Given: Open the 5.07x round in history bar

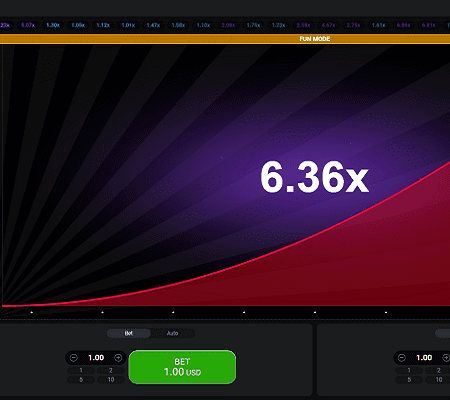Looking at the screenshot, I should pos(28,25).
